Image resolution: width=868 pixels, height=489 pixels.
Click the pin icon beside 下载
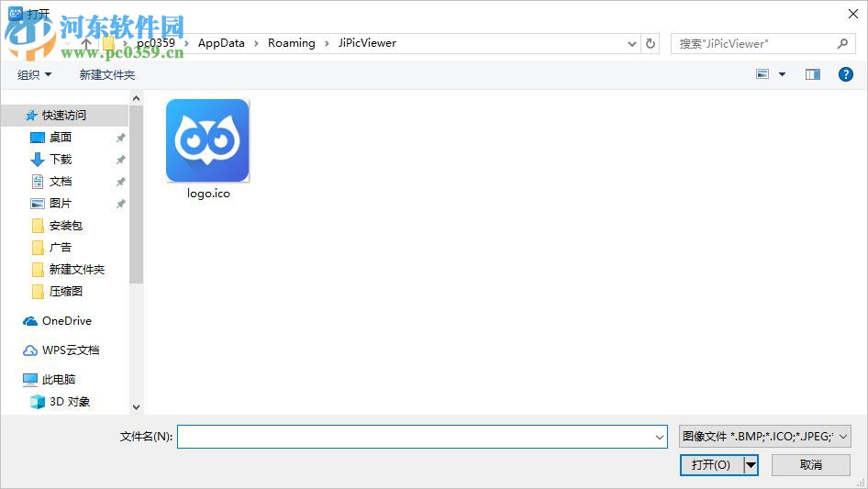[120, 160]
